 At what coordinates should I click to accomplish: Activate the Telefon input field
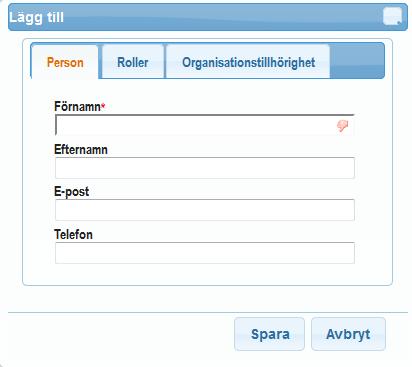pyautogui.click(x=205, y=253)
